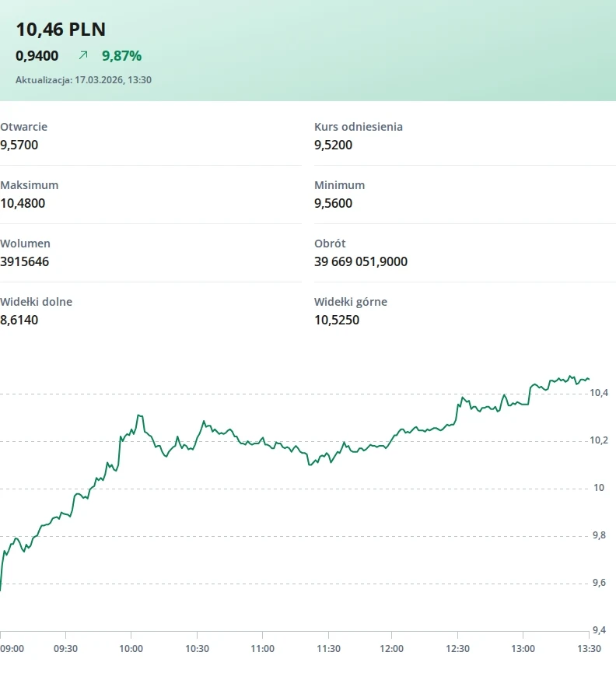Image resolution: width=616 pixels, height=673 pixels.
Task: Click the 09:30 time axis marker
Action: tap(65, 649)
